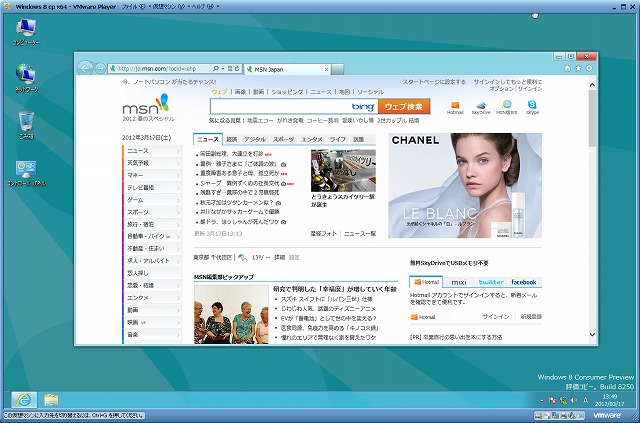Open the オプション link
The height and width of the screenshot is (423, 640).
[502, 89]
